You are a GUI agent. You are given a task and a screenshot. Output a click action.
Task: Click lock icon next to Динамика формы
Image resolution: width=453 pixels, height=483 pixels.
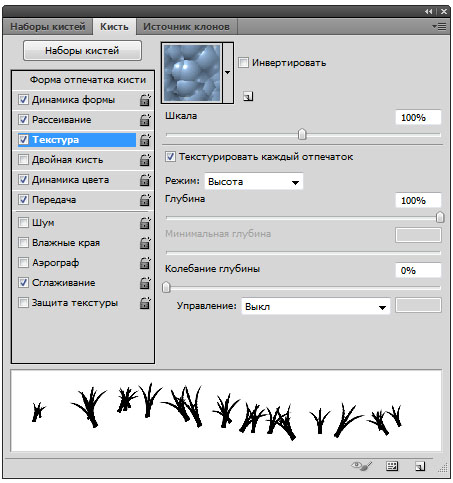pos(145,100)
